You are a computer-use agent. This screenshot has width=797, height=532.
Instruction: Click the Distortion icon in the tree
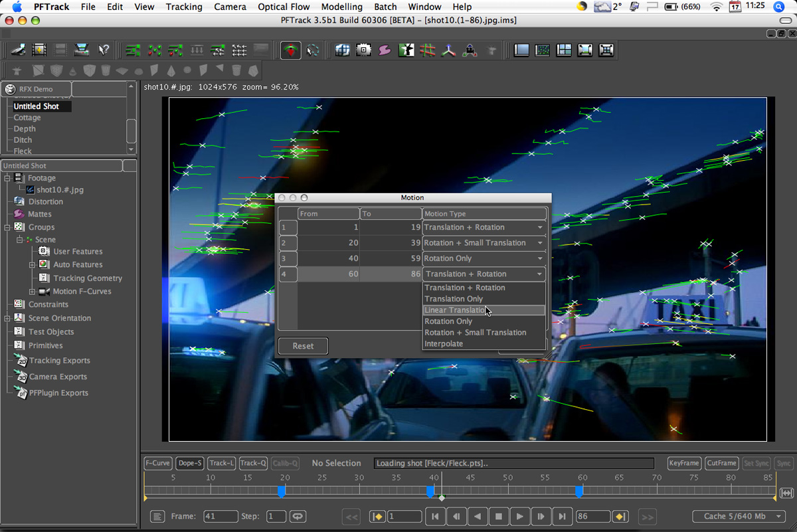[x=19, y=201]
